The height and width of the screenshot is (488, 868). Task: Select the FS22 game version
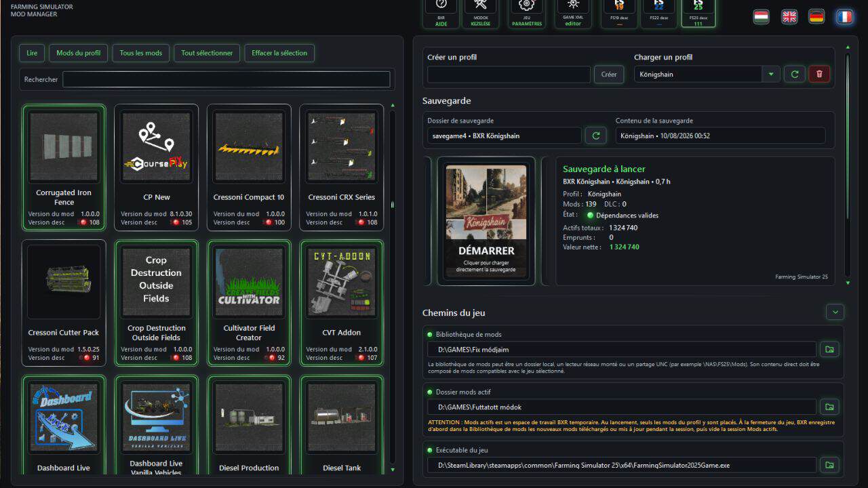pos(659,13)
